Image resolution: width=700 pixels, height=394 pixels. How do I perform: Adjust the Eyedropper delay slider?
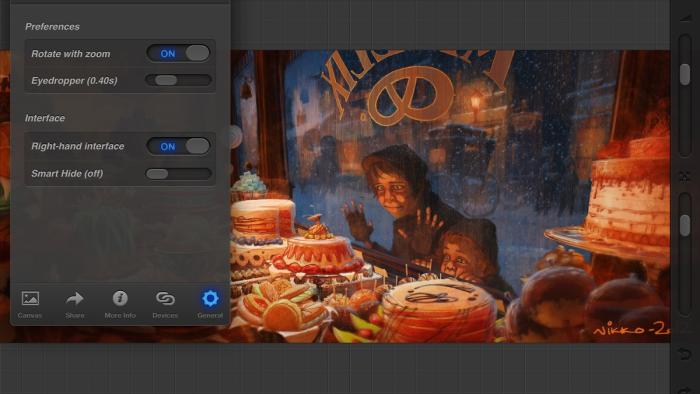coord(178,80)
